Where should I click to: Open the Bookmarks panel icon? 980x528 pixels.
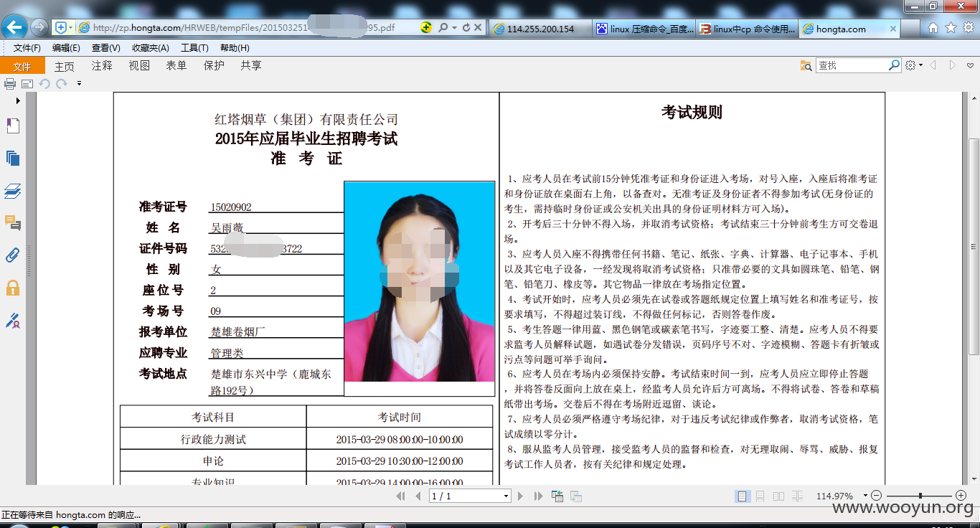pyautogui.click(x=13, y=126)
